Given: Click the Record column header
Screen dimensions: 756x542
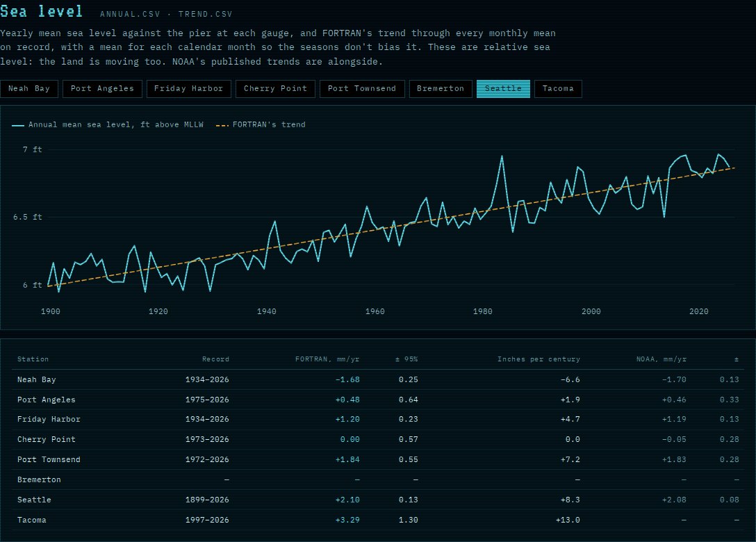Looking at the screenshot, I should click(215, 359).
